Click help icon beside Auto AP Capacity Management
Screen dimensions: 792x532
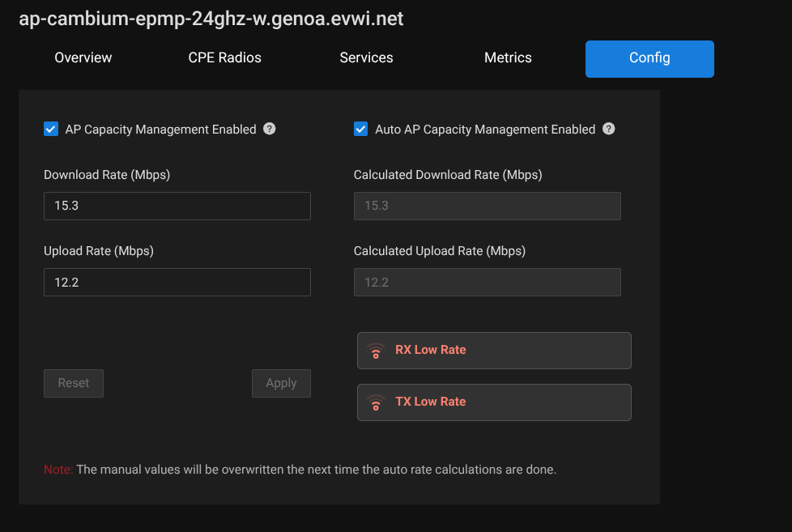click(609, 129)
